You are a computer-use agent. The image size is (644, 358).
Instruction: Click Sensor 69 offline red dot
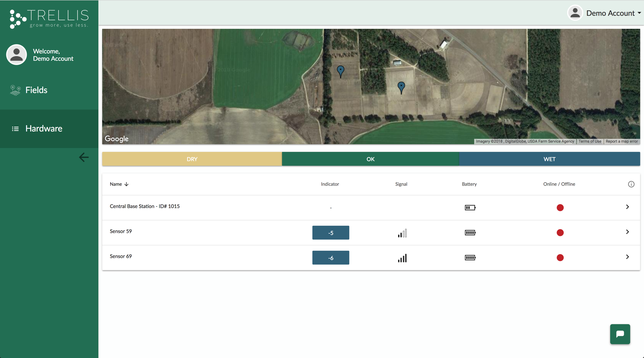point(560,258)
